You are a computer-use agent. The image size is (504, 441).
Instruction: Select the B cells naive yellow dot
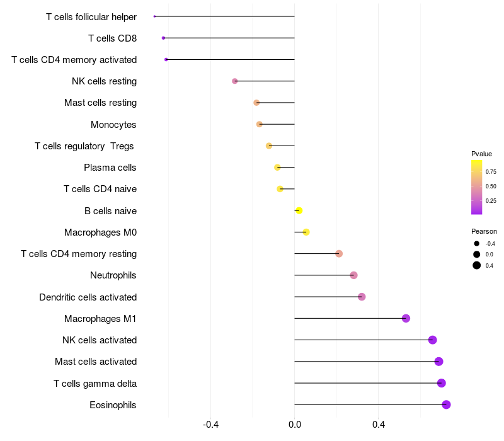click(299, 210)
